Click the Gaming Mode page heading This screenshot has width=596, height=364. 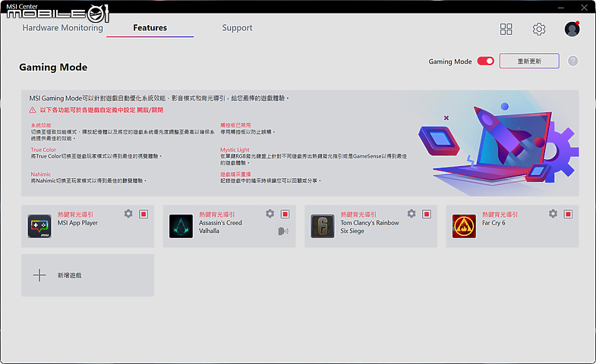tap(53, 67)
